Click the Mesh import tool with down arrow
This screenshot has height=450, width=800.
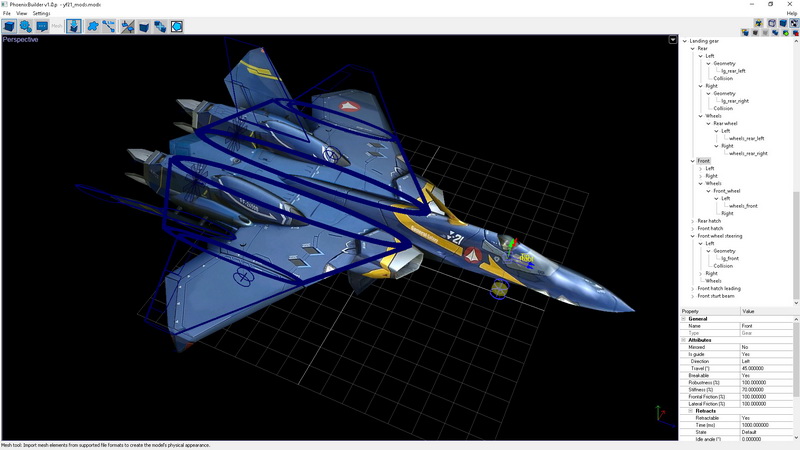click(x=74, y=26)
